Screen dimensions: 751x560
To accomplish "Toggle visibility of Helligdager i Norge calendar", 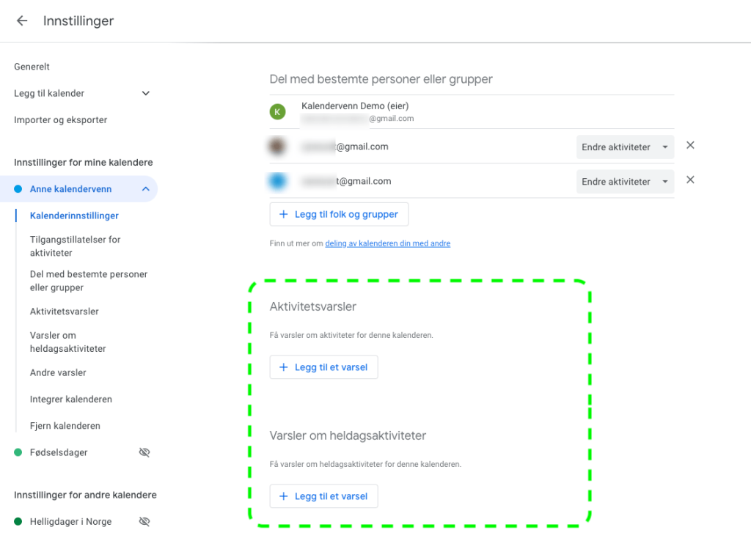I will (144, 522).
